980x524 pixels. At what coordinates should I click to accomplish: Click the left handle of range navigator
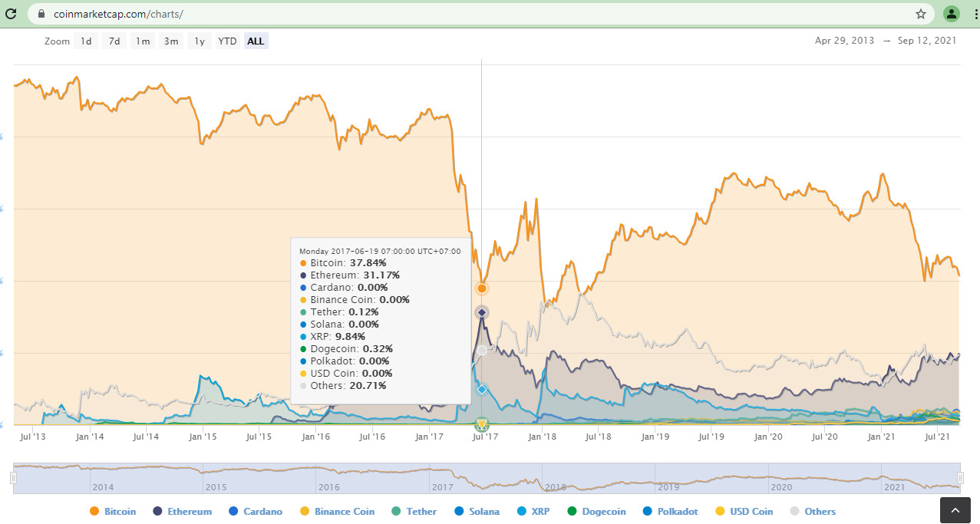13,478
